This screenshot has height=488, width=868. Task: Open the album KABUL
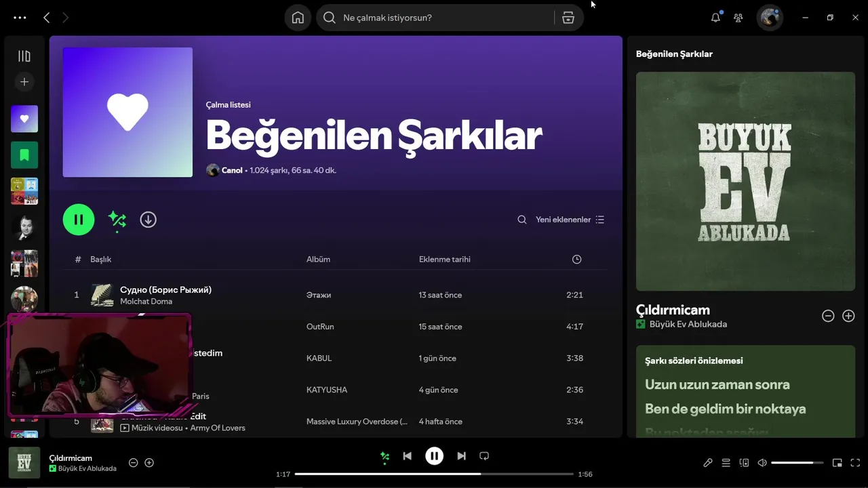click(319, 359)
